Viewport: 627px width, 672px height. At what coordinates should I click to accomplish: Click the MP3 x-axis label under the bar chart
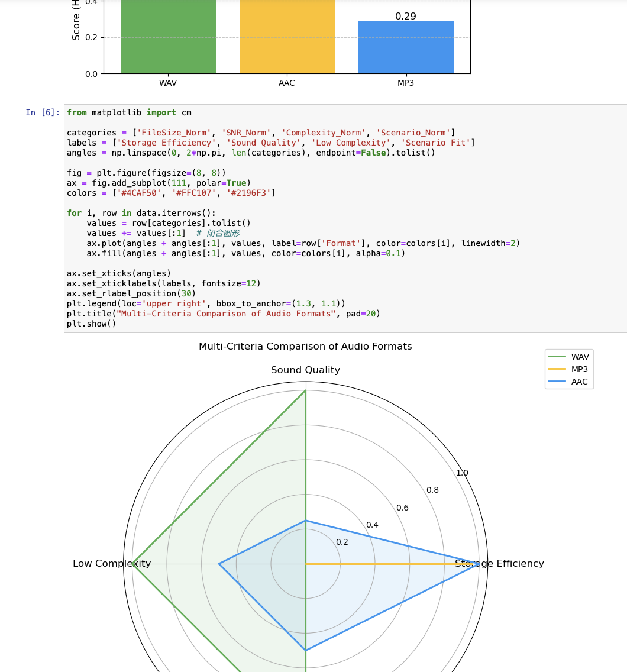point(405,83)
